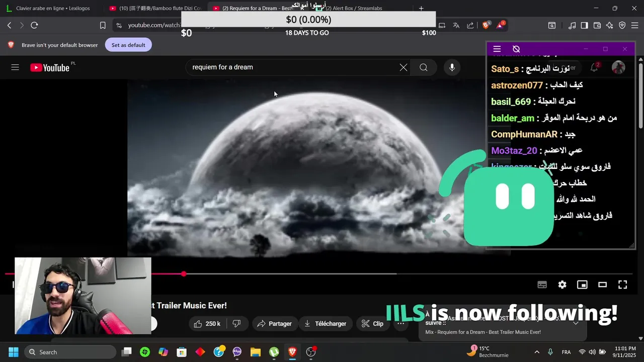Open the Brave translate page icon
644x362 pixels.
[x=456, y=25]
